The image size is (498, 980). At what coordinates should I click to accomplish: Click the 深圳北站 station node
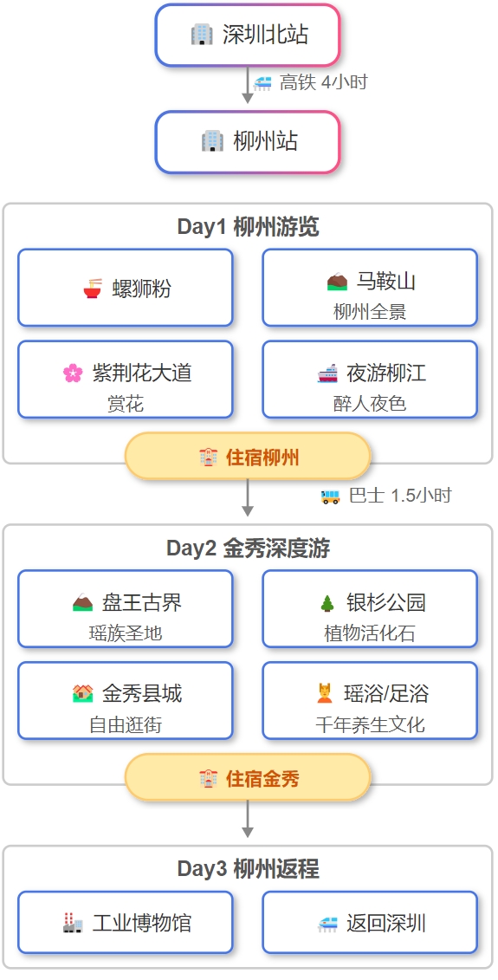248,35
